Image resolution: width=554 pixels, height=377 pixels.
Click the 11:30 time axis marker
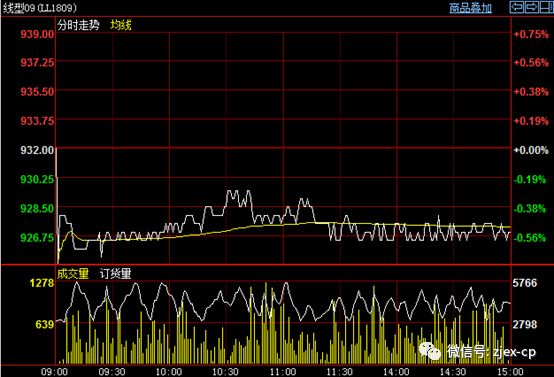tap(339, 372)
